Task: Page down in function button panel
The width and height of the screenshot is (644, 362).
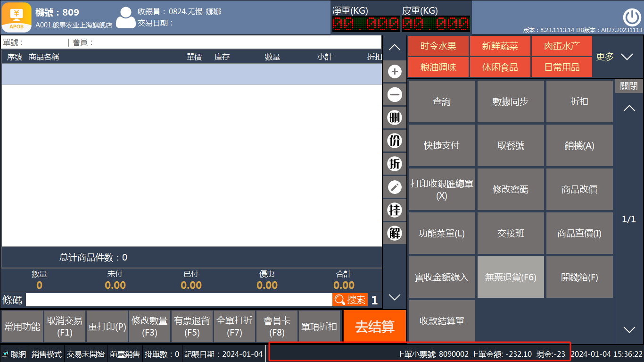Action: point(629,329)
